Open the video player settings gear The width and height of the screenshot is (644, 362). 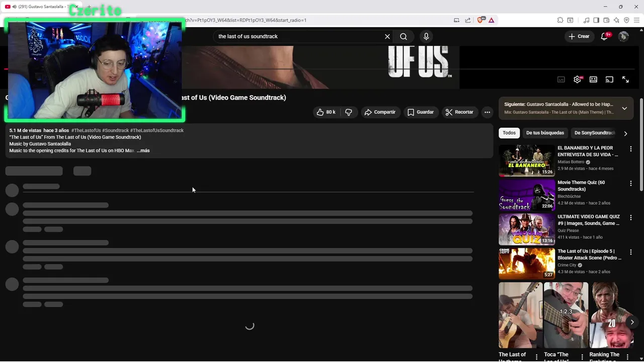577,79
